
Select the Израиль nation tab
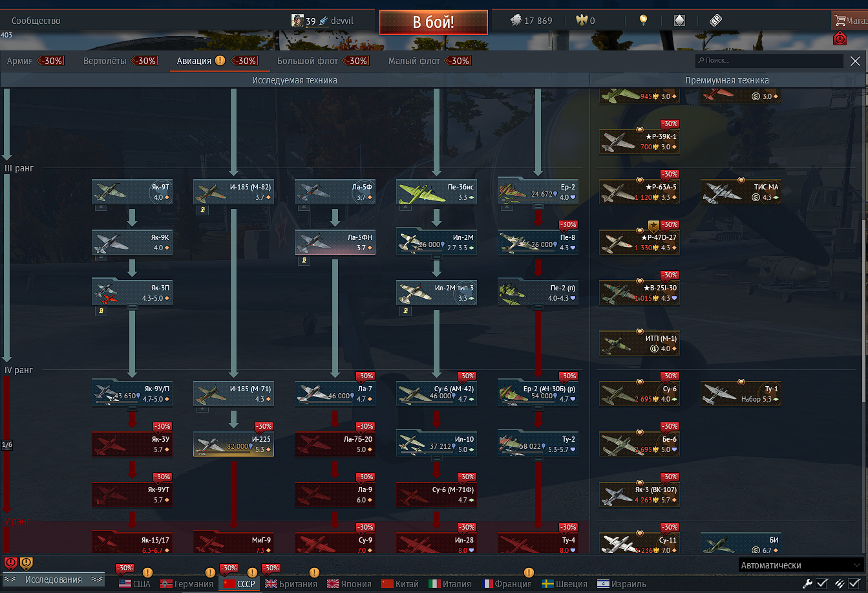(621, 584)
